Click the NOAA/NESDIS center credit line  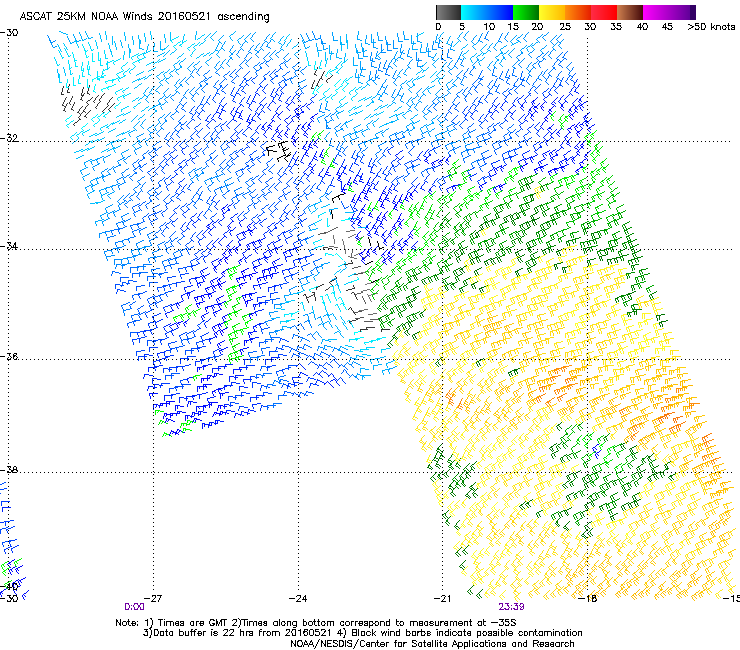(432, 644)
